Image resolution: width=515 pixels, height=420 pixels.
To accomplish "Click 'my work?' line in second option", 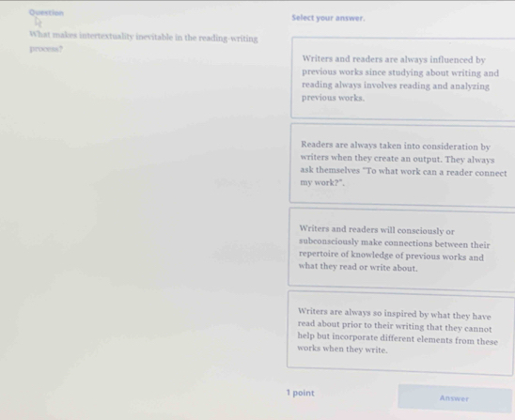I will pos(322,183).
